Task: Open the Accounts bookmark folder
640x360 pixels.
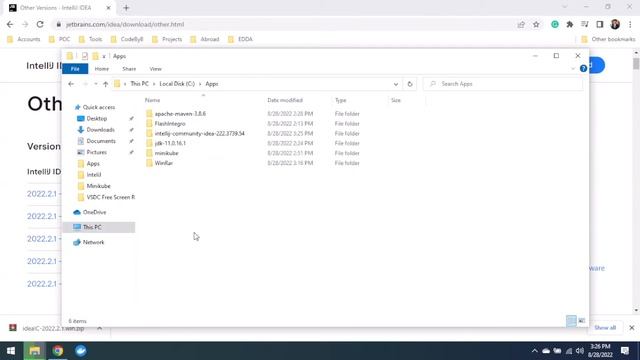Action: click(24, 39)
